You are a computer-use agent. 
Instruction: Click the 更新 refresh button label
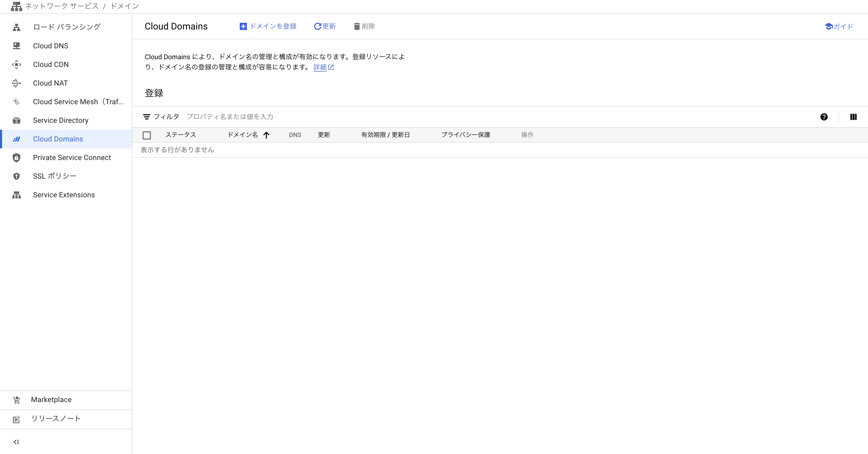click(329, 26)
